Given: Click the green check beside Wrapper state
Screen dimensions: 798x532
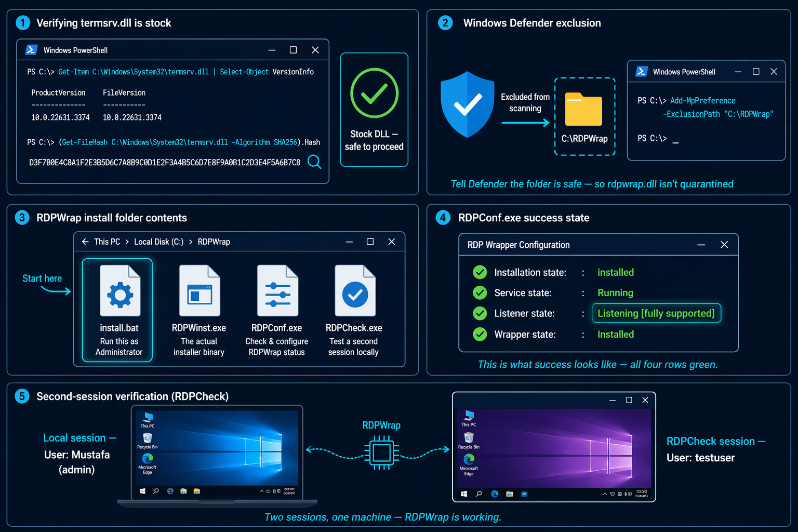Looking at the screenshot, I should [480, 334].
